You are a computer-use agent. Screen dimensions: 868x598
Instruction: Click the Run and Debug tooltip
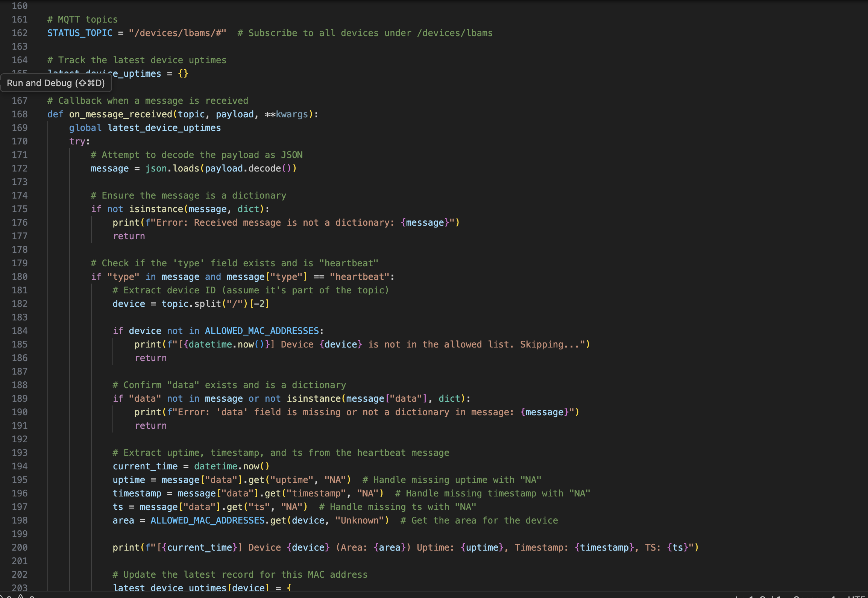click(x=56, y=83)
